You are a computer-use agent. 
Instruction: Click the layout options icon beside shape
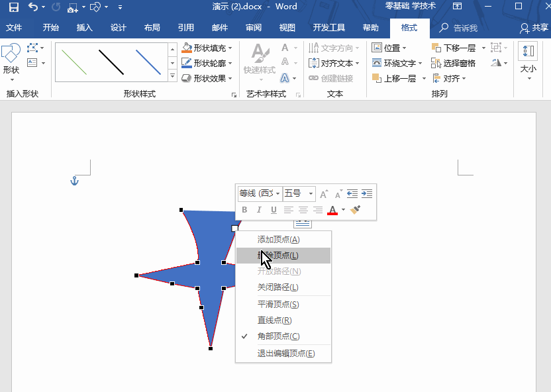(x=303, y=224)
